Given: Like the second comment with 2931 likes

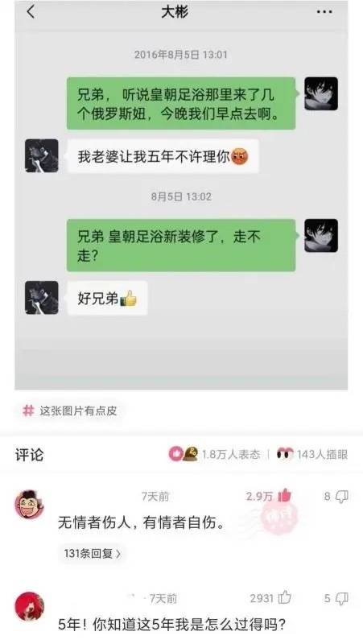Looking at the screenshot, I should coord(285,597).
